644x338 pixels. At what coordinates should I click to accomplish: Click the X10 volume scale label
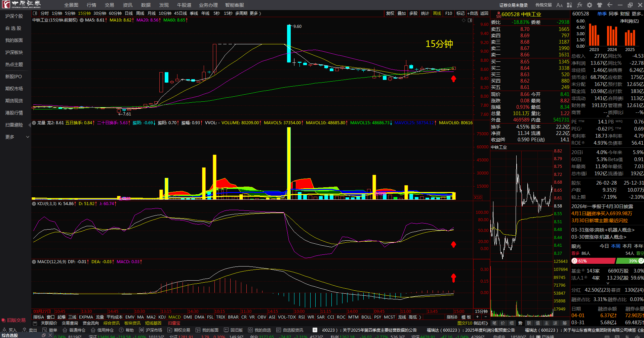pyautogui.click(x=478, y=198)
